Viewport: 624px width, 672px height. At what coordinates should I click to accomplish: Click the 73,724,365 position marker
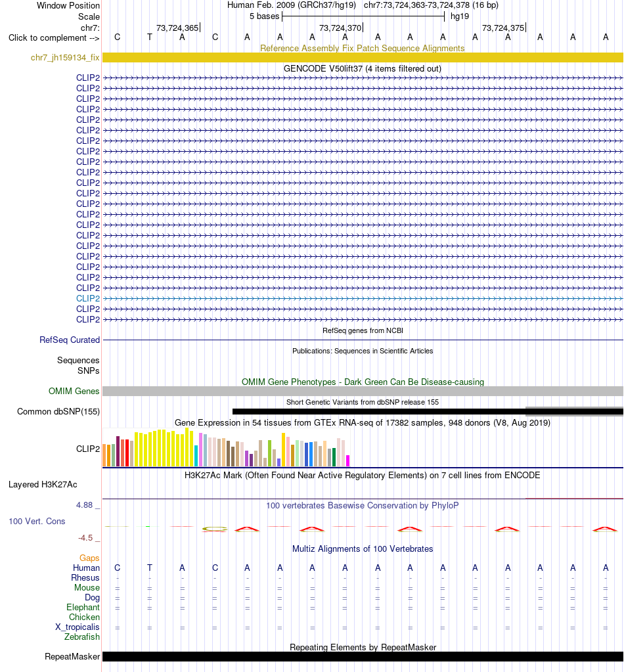(x=177, y=28)
